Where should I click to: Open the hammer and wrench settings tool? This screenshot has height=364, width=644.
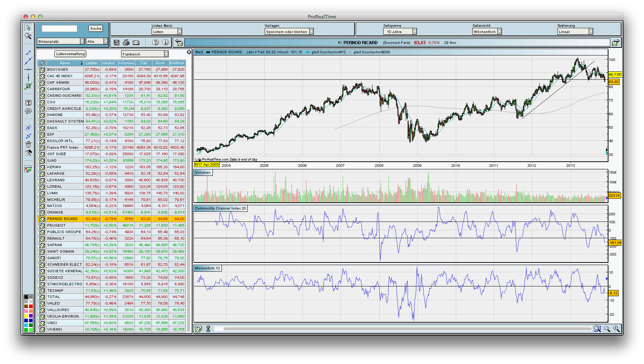(28, 153)
